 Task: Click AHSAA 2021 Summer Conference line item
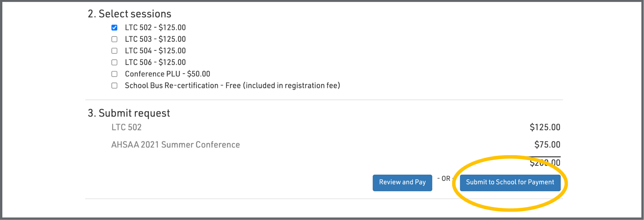click(x=175, y=145)
